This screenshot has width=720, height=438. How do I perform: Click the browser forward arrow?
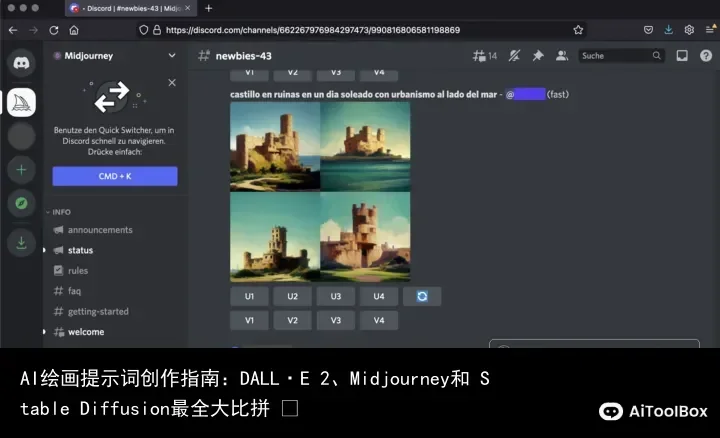tap(33, 30)
